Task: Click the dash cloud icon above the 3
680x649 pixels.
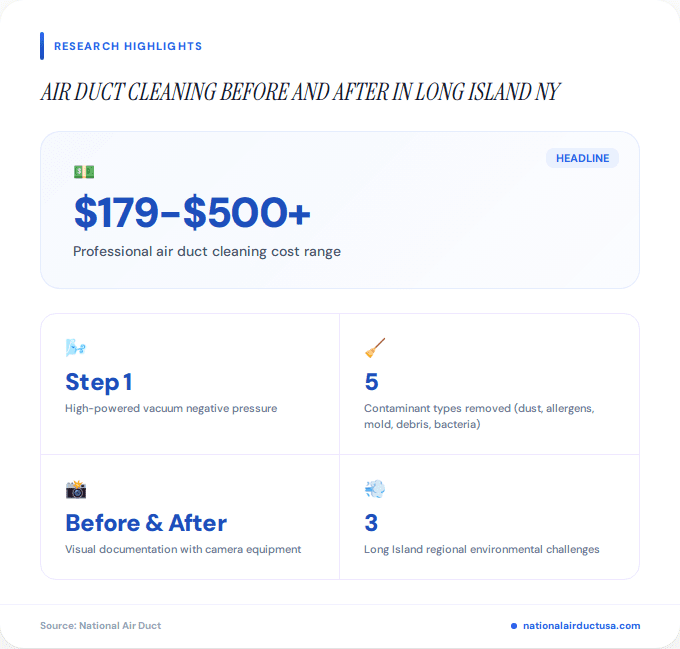Action: click(375, 489)
